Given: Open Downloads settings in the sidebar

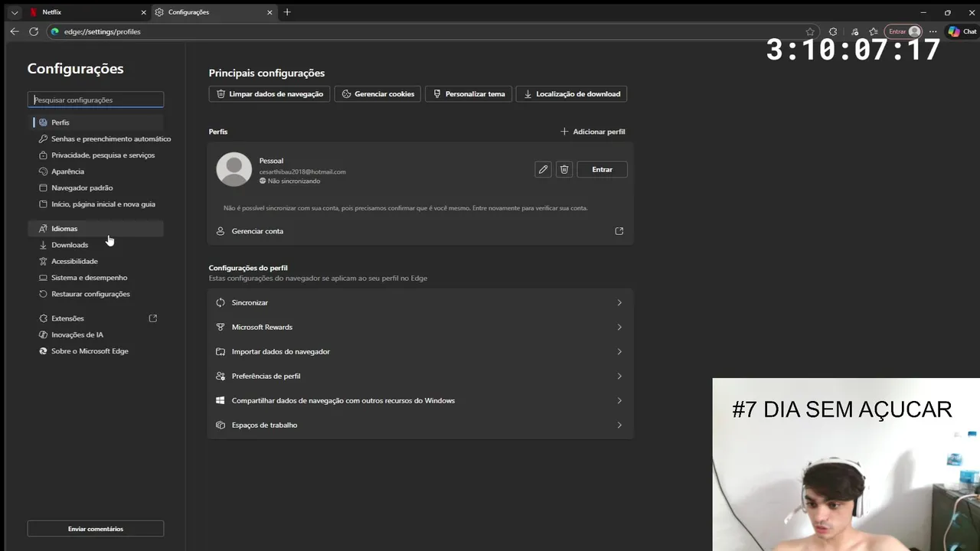Looking at the screenshot, I should (96, 245).
